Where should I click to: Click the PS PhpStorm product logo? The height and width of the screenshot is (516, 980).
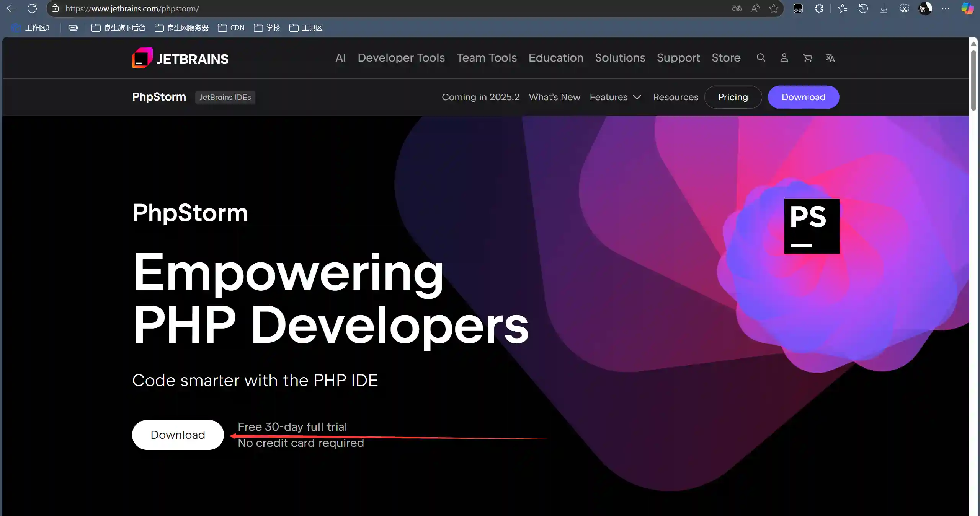pos(812,226)
